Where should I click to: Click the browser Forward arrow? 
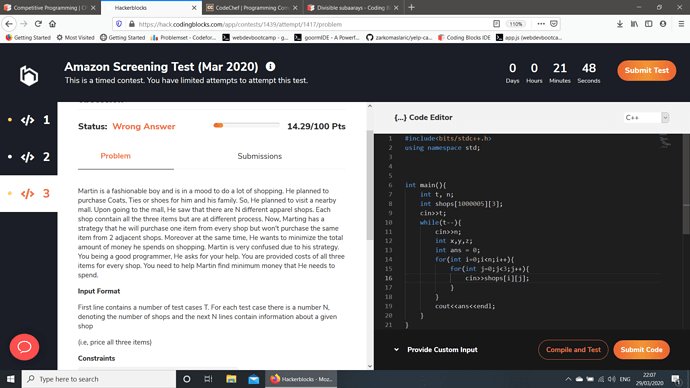pos(24,24)
